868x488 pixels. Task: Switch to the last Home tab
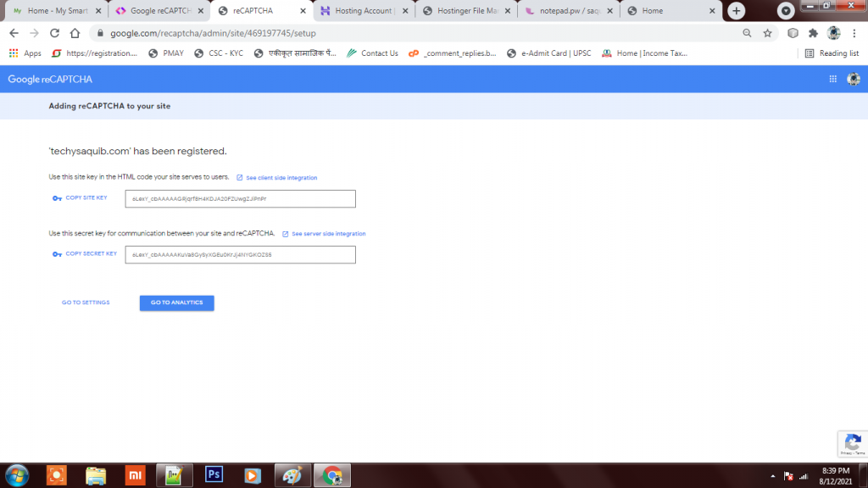[x=671, y=10]
